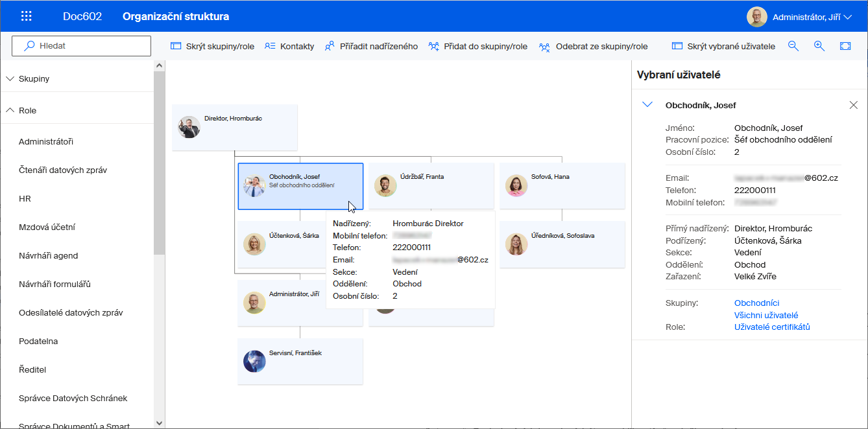Select the Úředníková, Sofoslava card
This screenshot has height=429, width=868.
[x=562, y=244]
